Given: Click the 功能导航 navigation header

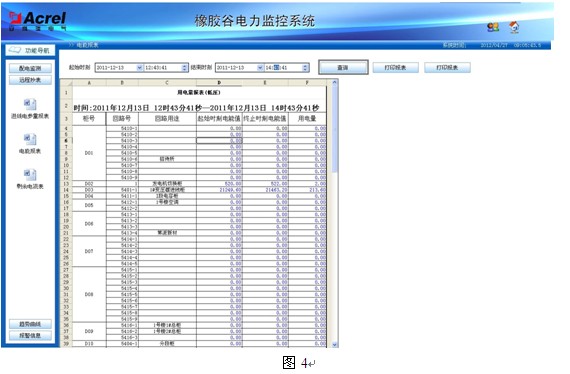Looking at the screenshot, I should [x=30, y=50].
